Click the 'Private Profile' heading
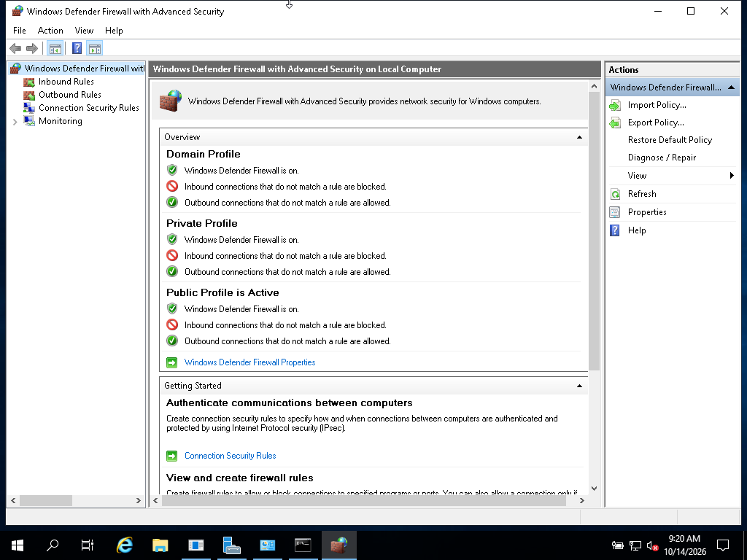The image size is (747, 560). (x=201, y=223)
